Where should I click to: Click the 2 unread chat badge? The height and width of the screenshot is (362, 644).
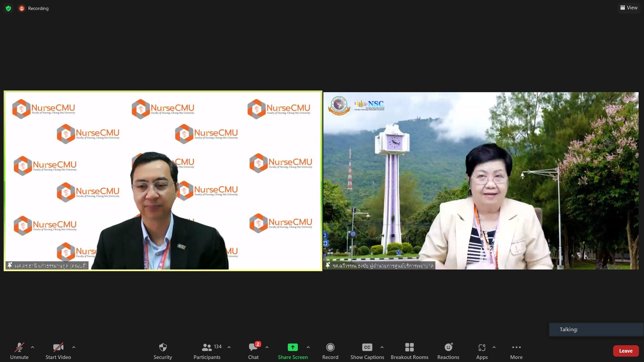coord(258,344)
